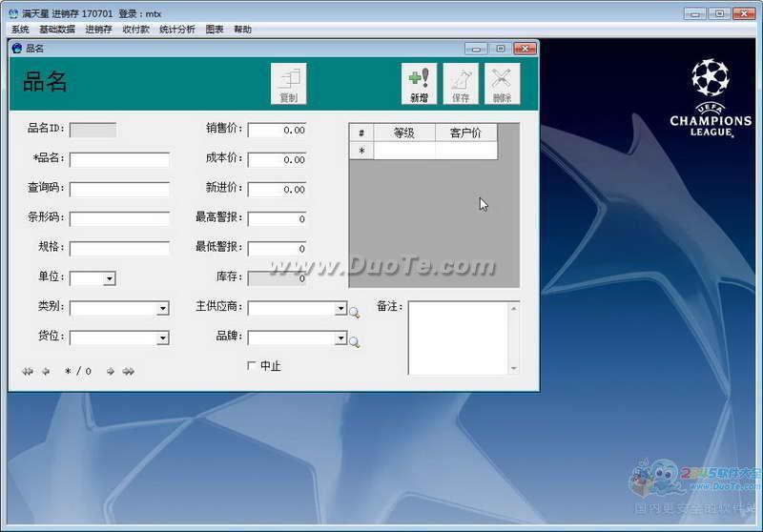Open the 主供应商 dropdown
The width and height of the screenshot is (763, 532).
click(340, 308)
